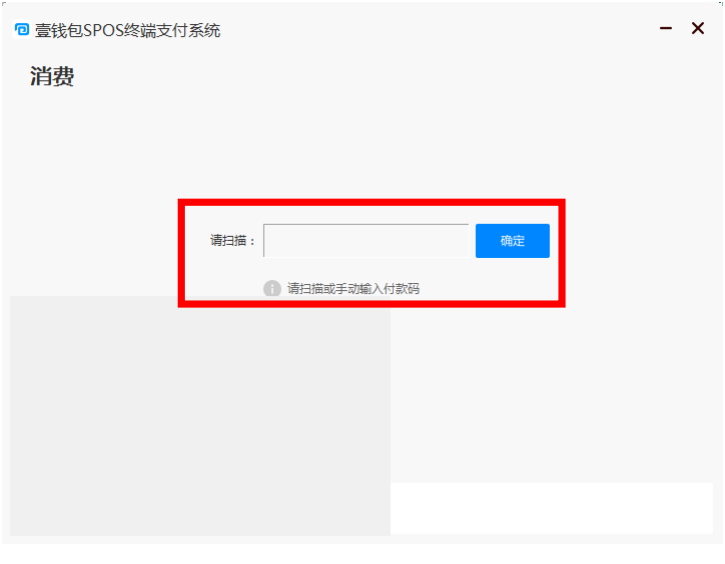This screenshot has height=564, width=725.
Task: Click the circled 'i' information symbol
Action: coord(272,288)
